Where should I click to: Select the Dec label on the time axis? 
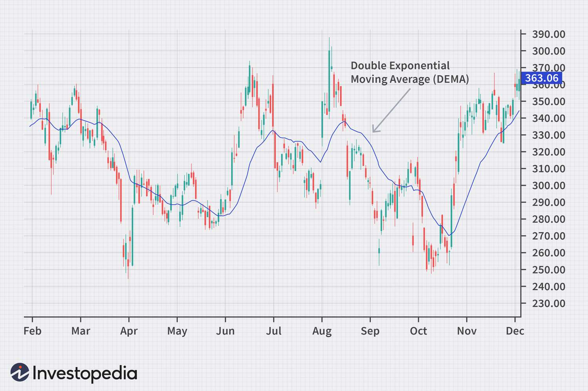[515, 331]
